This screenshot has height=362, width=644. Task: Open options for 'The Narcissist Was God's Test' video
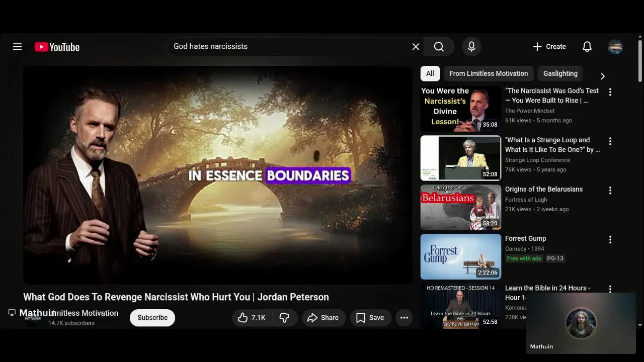tap(610, 92)
